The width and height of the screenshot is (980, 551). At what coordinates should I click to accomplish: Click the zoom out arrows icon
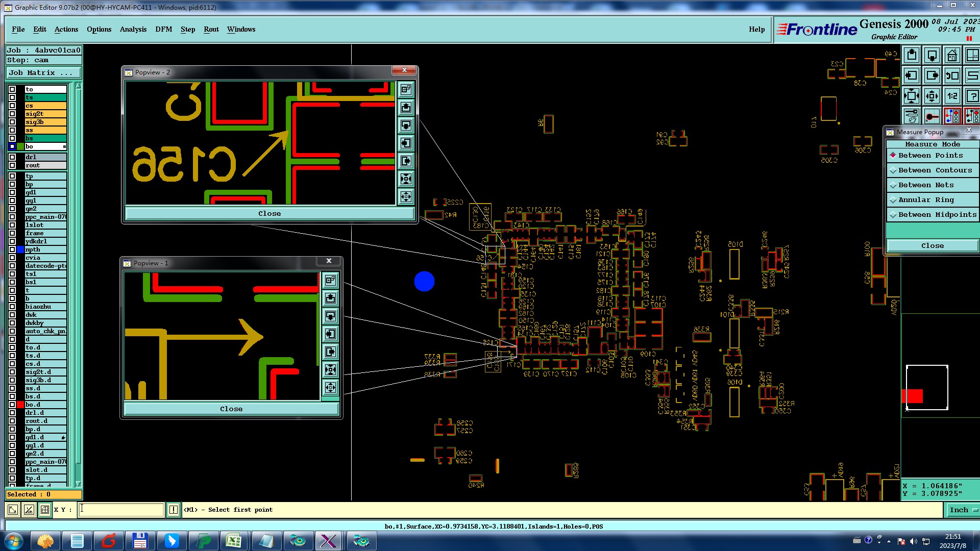[932, 95]
